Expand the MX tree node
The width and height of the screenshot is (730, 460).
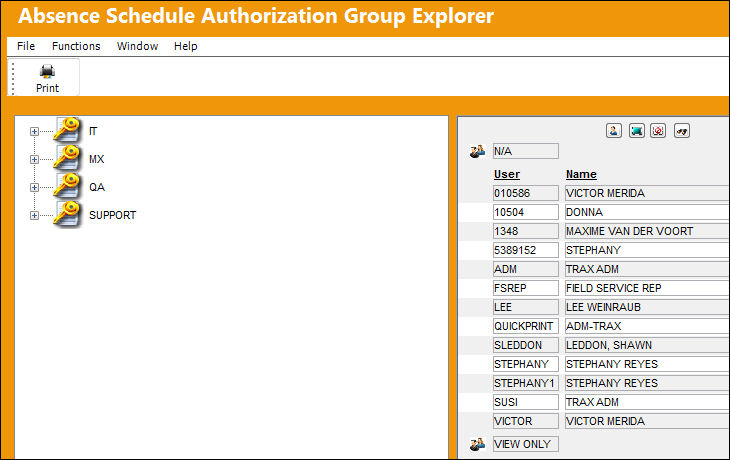pyautogui.click(x=34, y=159)
